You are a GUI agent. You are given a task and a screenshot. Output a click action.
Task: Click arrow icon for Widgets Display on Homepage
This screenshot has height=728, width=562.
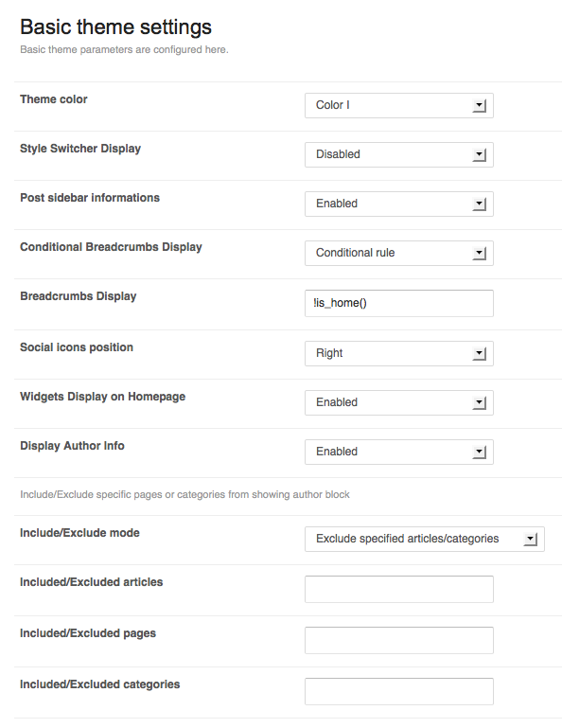coord(480,403)
